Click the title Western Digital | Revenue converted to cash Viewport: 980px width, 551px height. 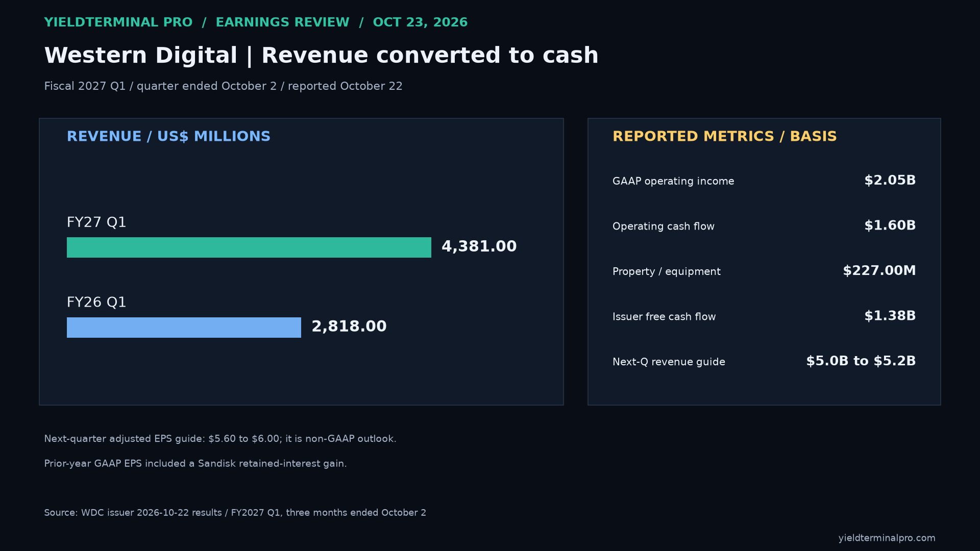[x=321, y=56]
